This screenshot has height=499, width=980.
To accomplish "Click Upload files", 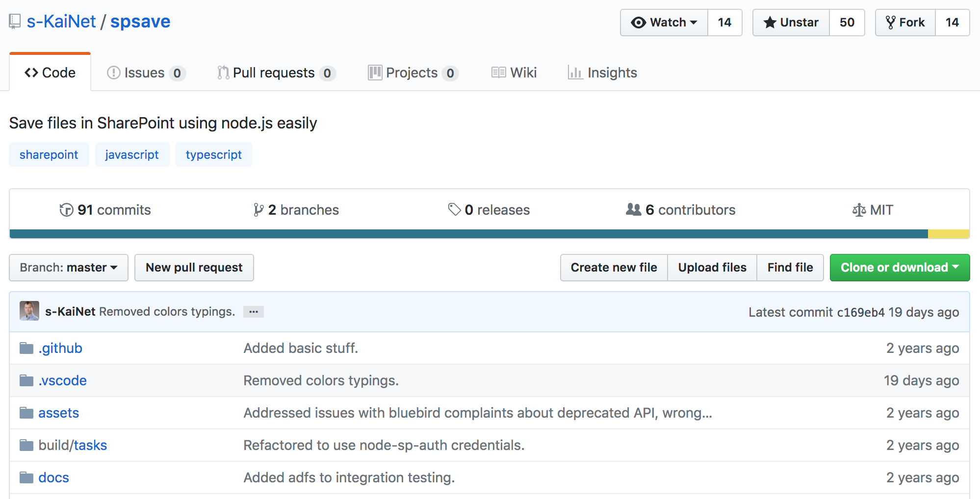I will (712, 268).
